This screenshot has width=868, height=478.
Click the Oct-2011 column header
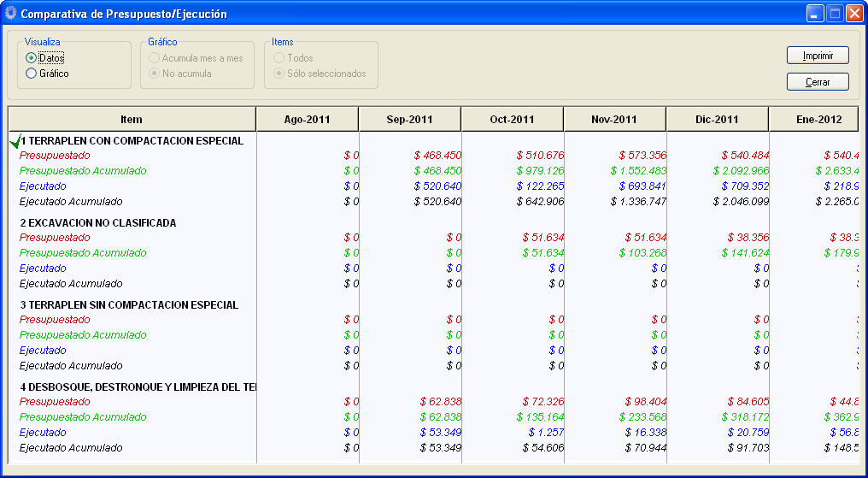click(512, 120)
